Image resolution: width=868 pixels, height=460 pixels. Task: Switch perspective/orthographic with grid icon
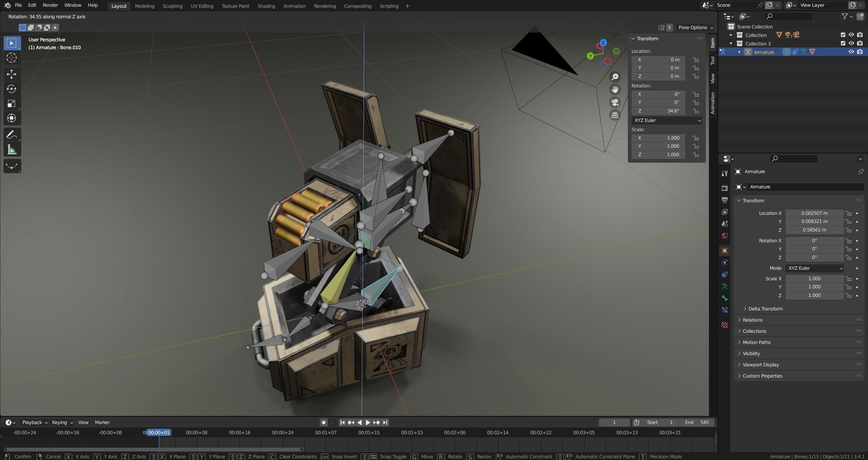click(x=615, y=115)
